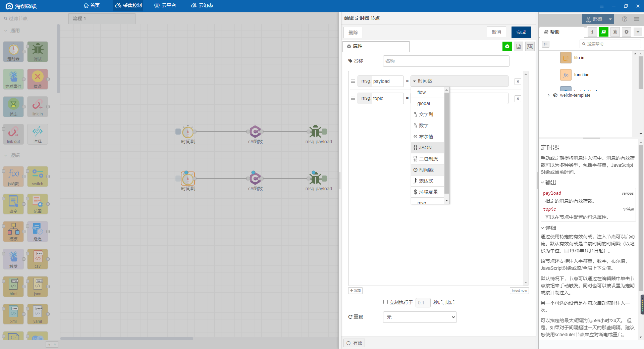The image size is (644, 349).
Task: Collapse the 逻辑 palette category
Action: point(12,155)
